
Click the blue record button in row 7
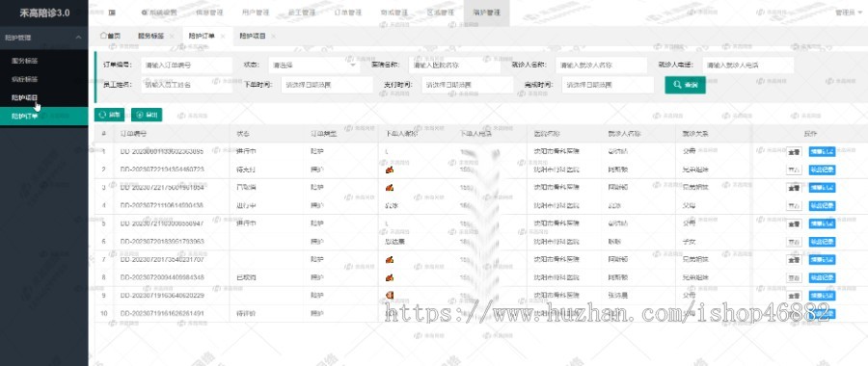coord(822,259)
